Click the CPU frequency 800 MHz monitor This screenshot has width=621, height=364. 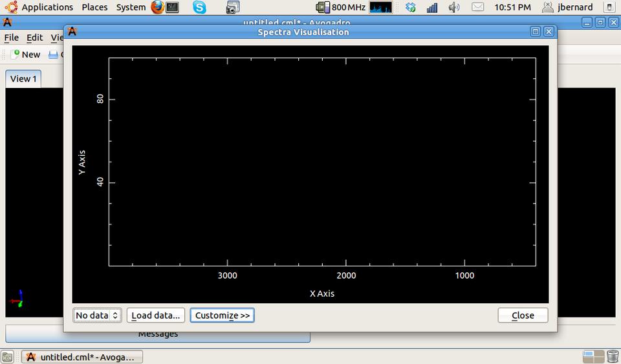tap(341, 8)
